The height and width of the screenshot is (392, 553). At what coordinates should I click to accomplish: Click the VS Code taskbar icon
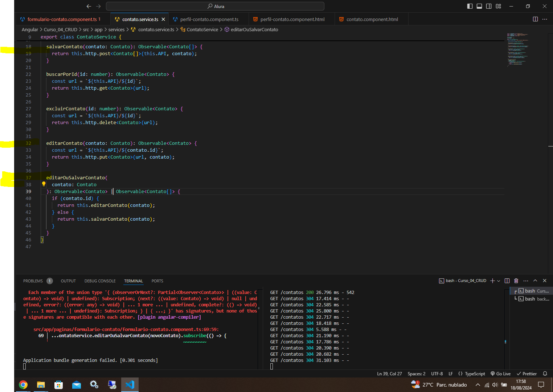coord(130,385)
